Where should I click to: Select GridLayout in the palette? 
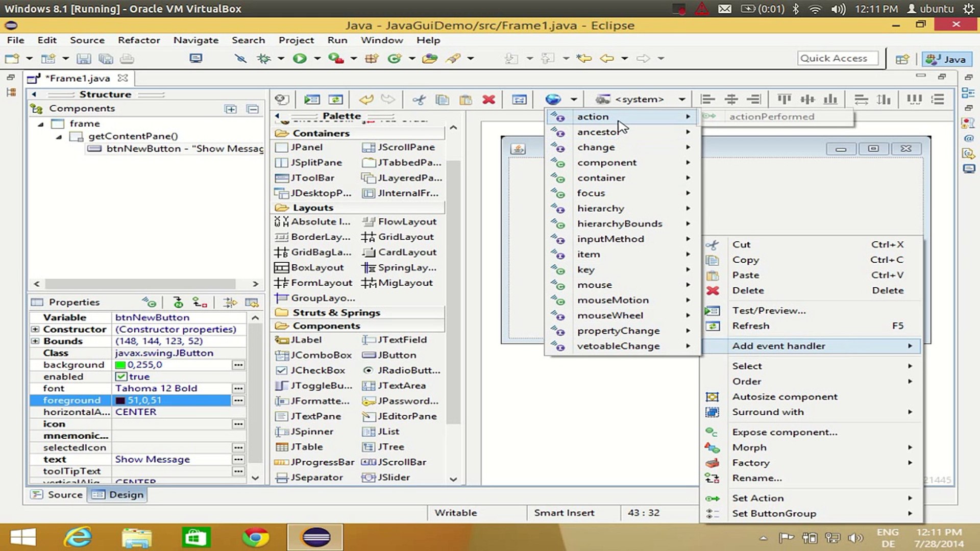click(398, 237)
